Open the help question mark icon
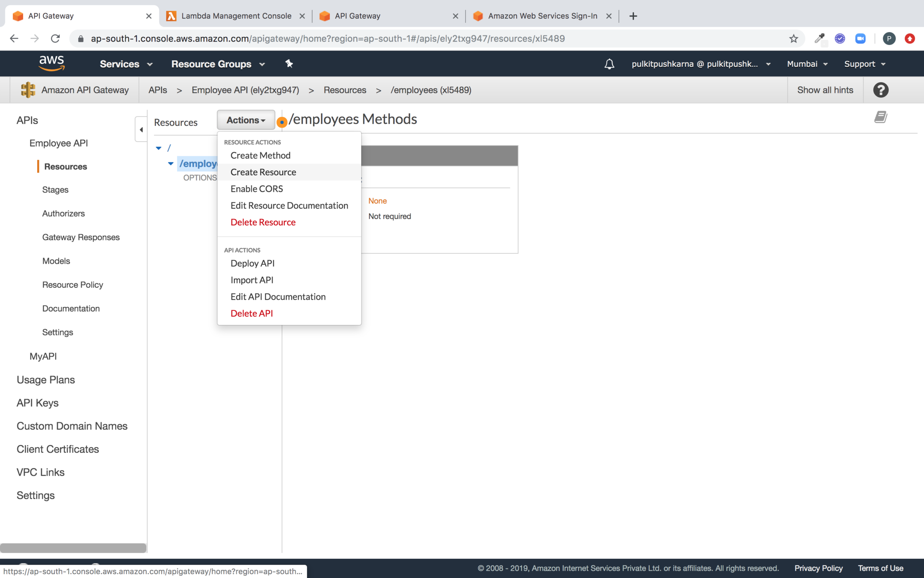924x578 pixels. click(881, 90)
